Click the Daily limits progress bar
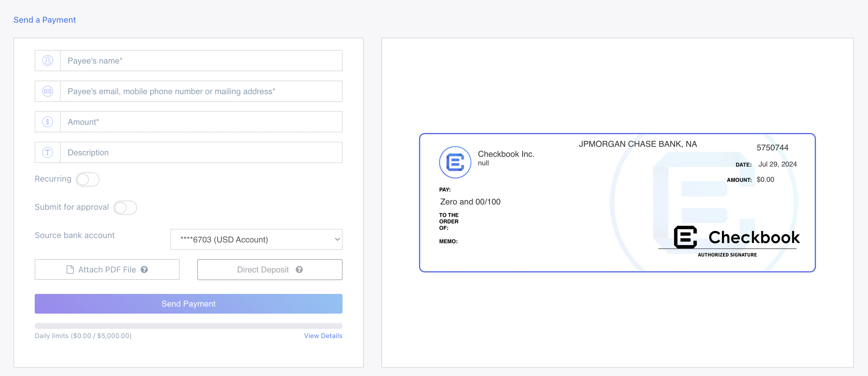The image size is (868, 376). pos(189,326)
